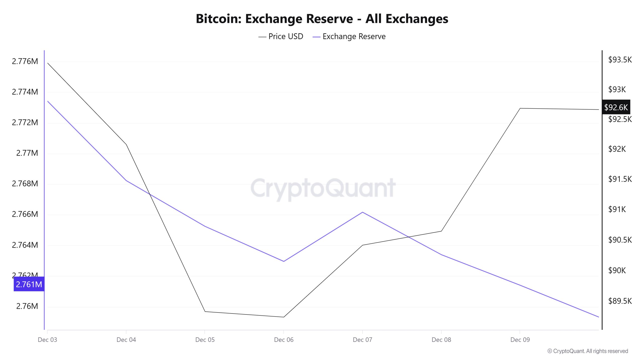This screenshot has height=362, width=644.
Task: Click the purple Exchange Reserve legend line swatch
Action: click(x=316, y=37)
